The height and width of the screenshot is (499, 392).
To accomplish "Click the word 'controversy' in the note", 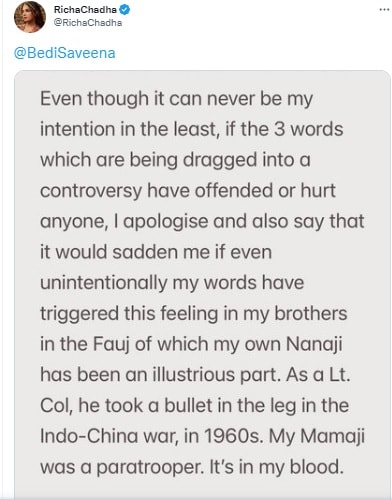I will (x=91, y=191).
